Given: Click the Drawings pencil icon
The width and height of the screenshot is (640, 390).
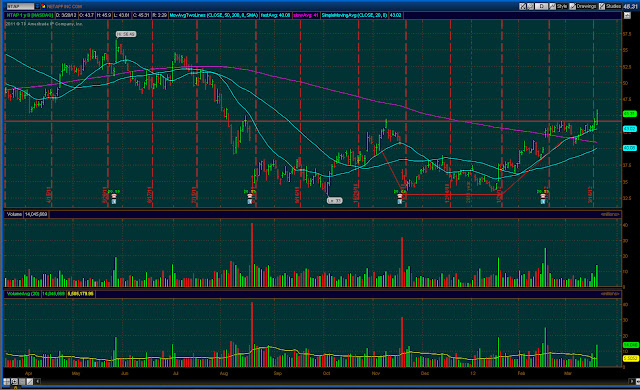Looking at the screenshot, I should (x=573, y=6).
